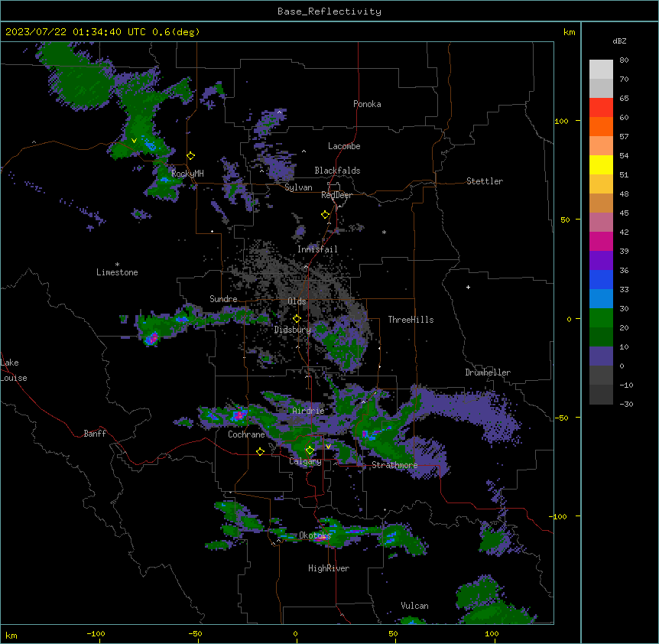
Task: Select the yellow diamond marker below Cochrane
Action: [x=260, y=451]
